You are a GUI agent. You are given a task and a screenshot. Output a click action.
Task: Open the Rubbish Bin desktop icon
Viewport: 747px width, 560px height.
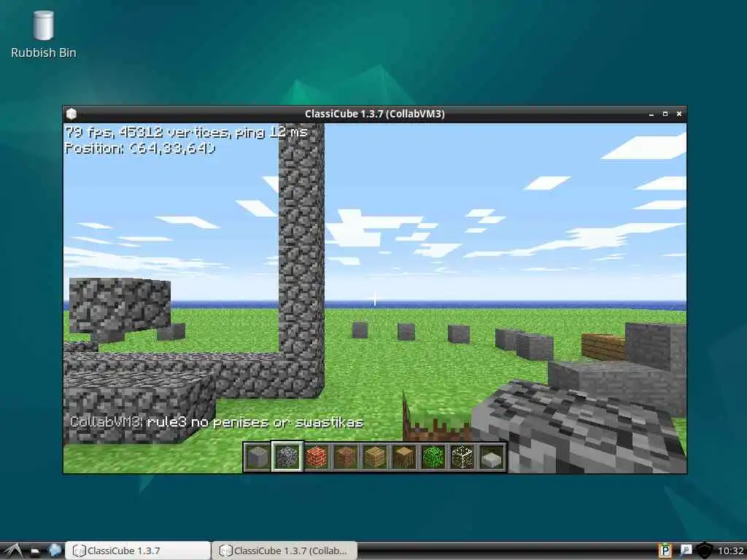[43, 35]
